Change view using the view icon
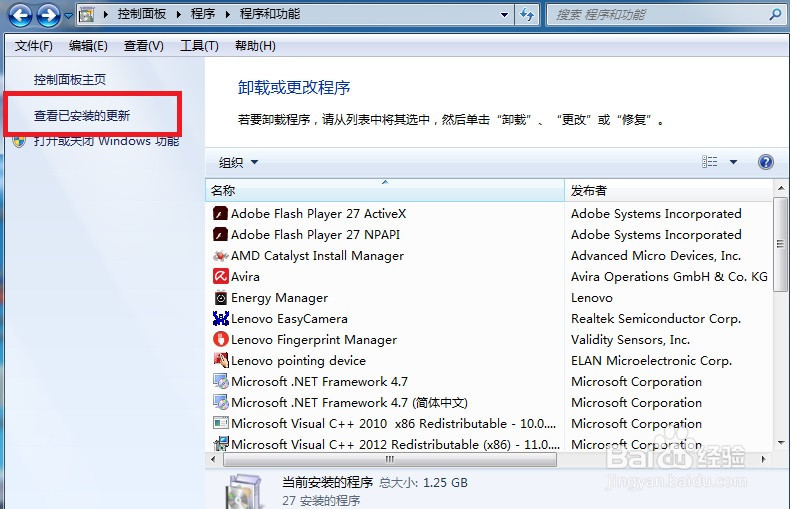Screen dimensions: 790x509 [709, 162]
